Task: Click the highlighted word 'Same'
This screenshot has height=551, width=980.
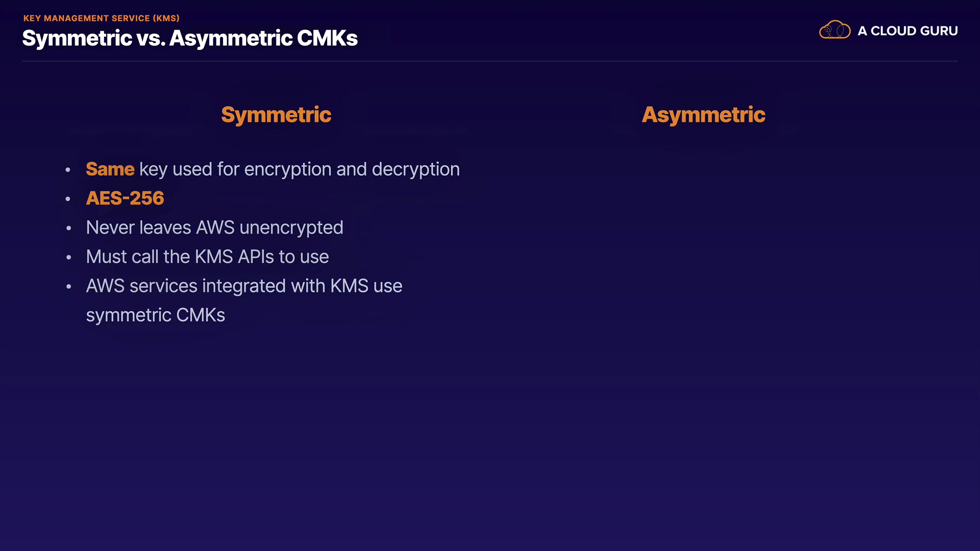Action: 110,169
